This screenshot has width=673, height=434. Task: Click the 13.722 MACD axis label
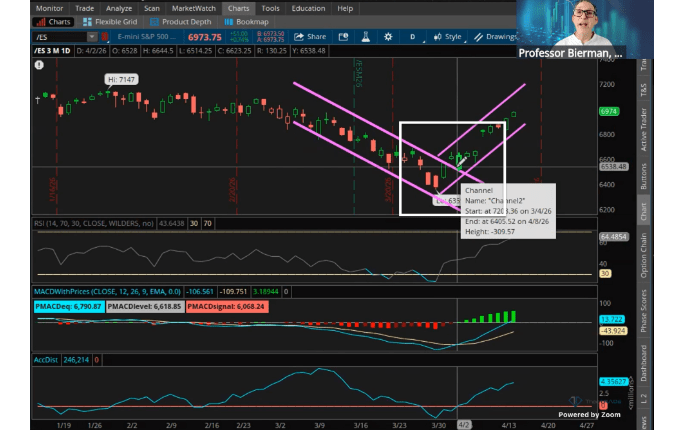(612, 319)
